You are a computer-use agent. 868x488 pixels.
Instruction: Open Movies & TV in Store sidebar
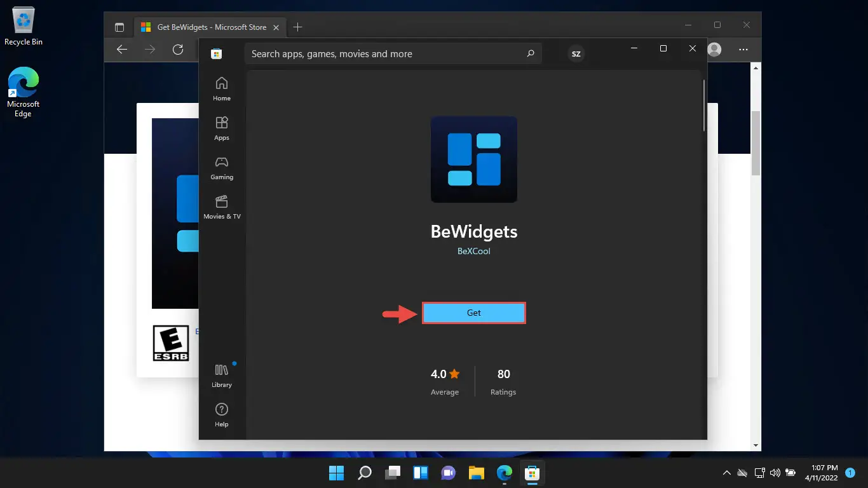click(222, 207)
